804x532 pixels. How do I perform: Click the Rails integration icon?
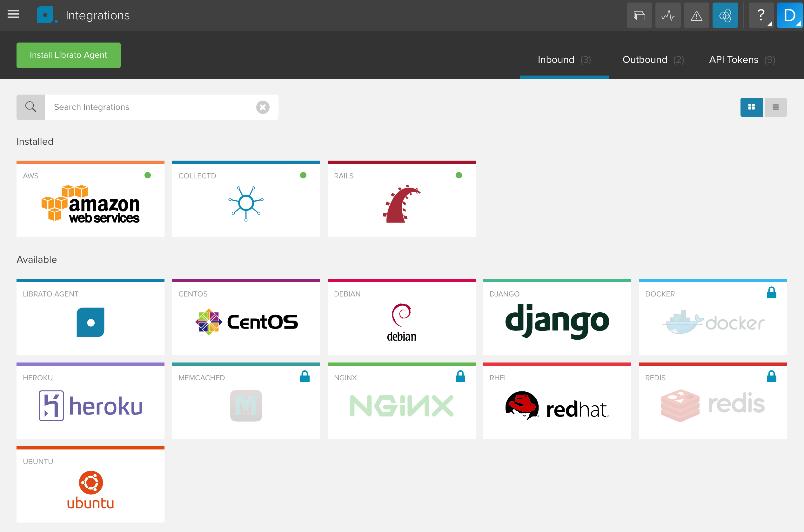point(401,205)
